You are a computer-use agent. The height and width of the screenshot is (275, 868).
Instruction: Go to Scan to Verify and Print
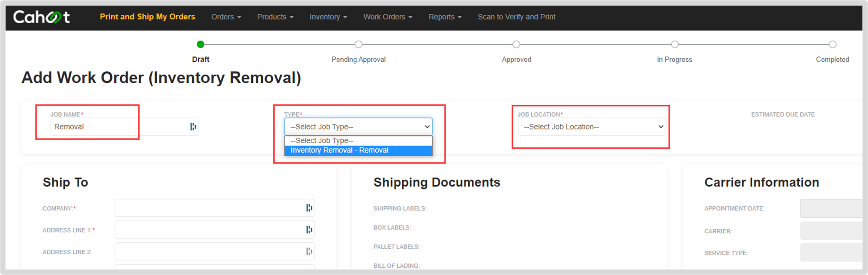pos(516,17)
